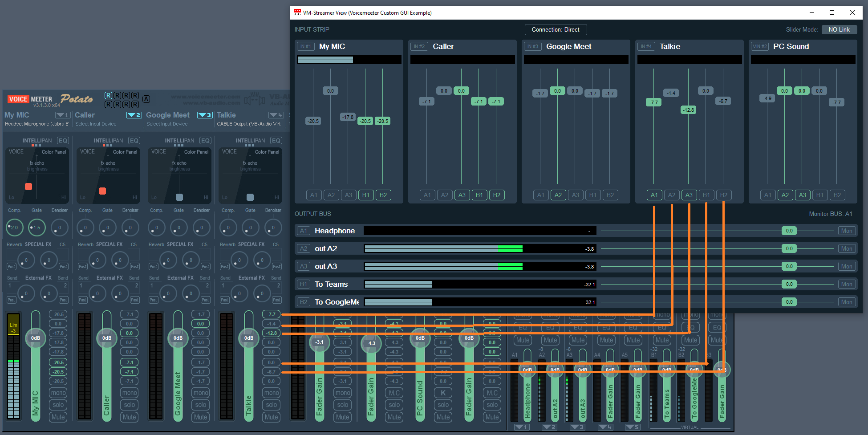868x435 pixels.
Task: Open Google Meet input device selector arrow 3
Action: click(x=205, y=115)
